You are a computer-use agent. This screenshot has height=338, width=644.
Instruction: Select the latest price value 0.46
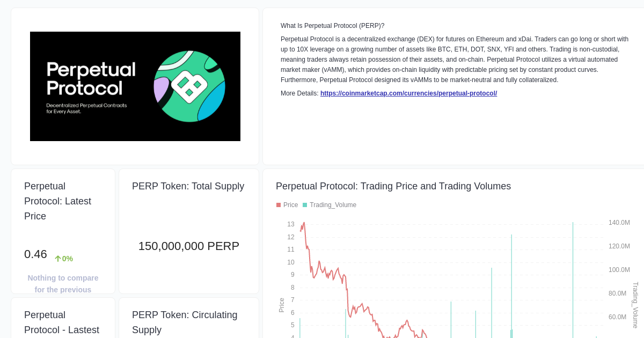pos(35,254)
